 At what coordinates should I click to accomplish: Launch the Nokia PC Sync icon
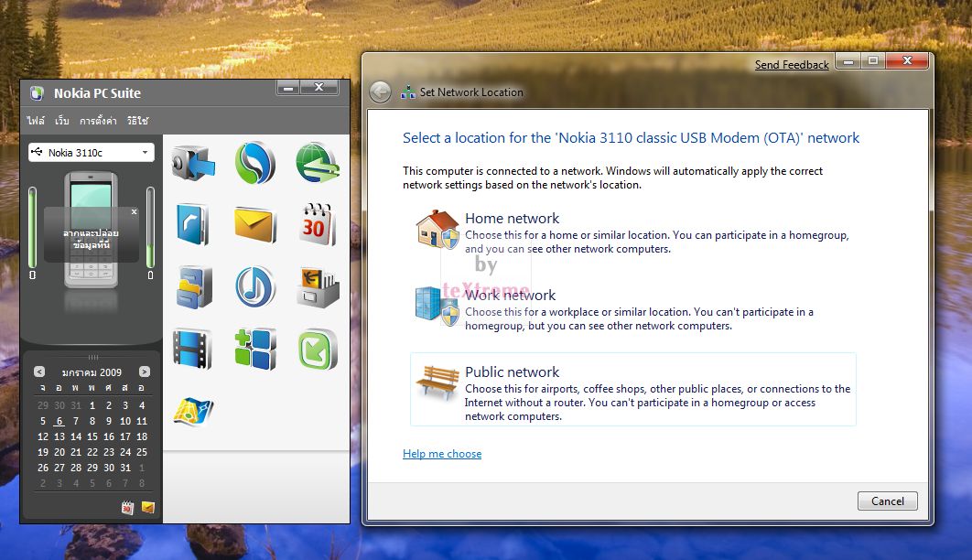[254, 163]
